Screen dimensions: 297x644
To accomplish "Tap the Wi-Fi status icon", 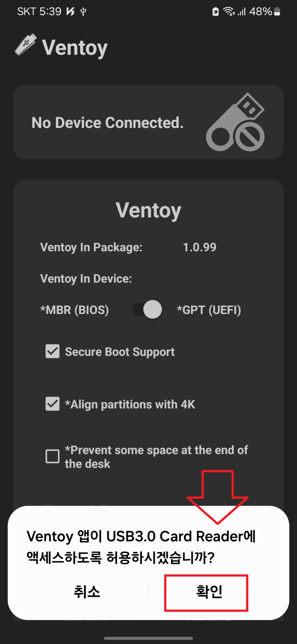I will click(229, 12).
